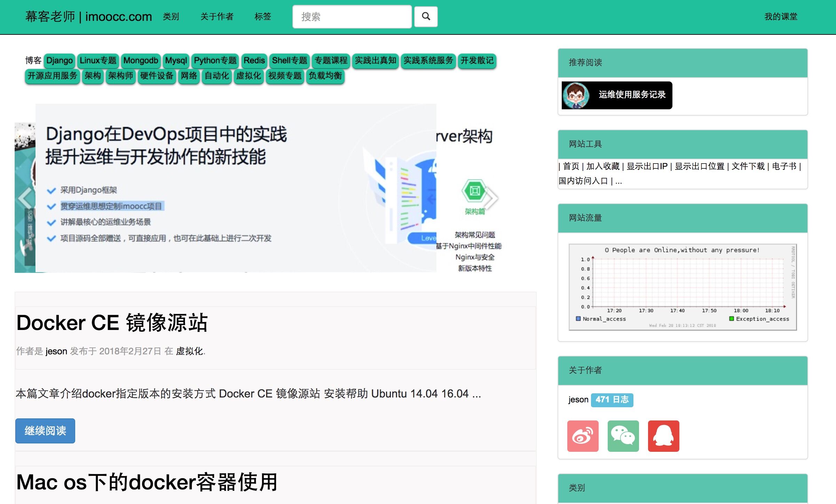Image resolution: width=836 pixels, height=504 pixels.
Task: Click the 471 日志 badge next to jeson
Action: point(612,400)
